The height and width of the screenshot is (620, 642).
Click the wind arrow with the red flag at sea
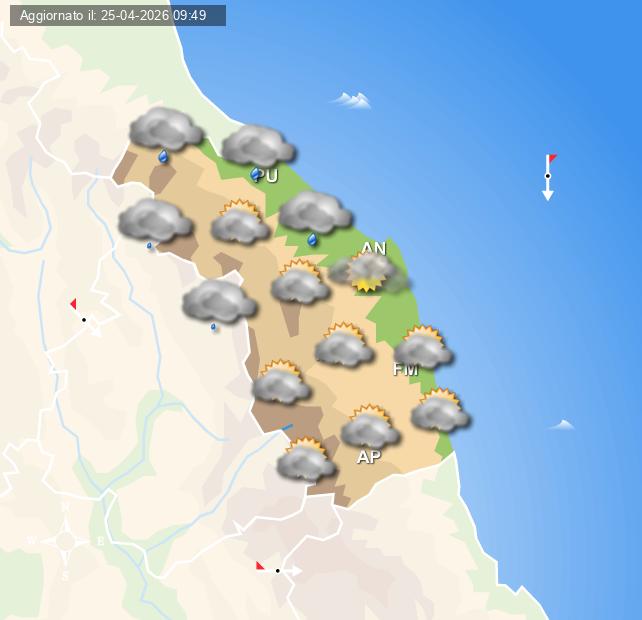[x=549, y=177]
